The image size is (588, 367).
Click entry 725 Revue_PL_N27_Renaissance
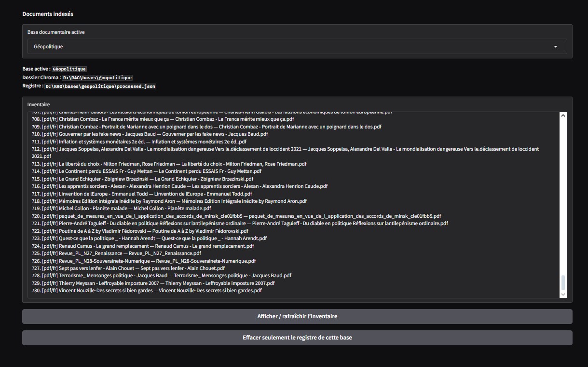(116, 254)
